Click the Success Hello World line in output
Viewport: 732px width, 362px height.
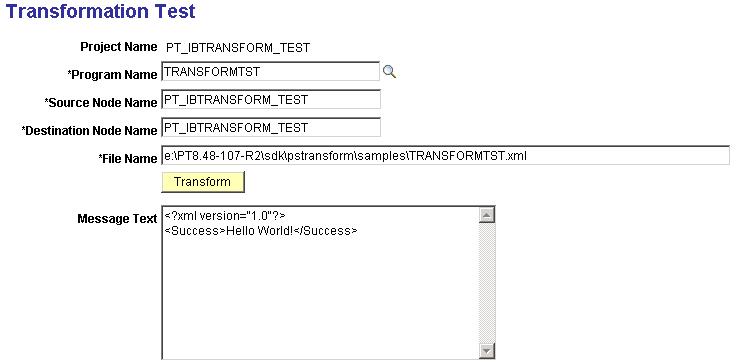261,230
